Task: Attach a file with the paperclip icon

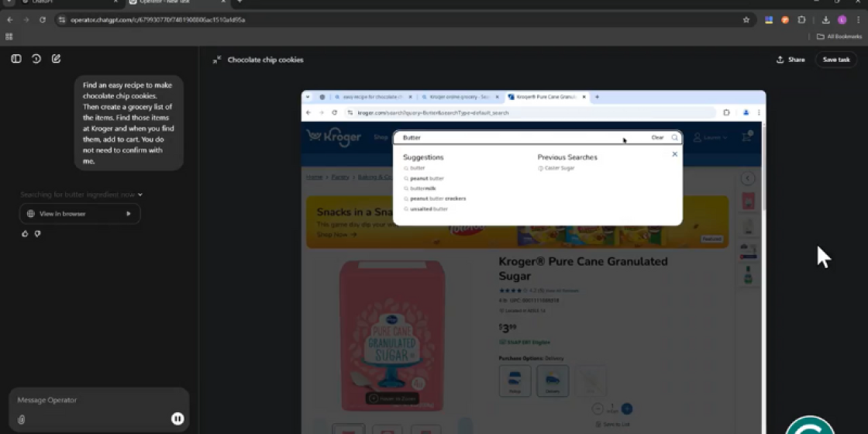Action: pos(21,419)
